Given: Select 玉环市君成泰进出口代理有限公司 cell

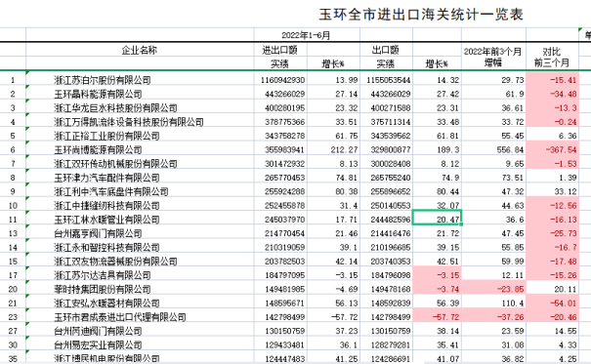Looking at the screenshot, I should pos(120,317).
